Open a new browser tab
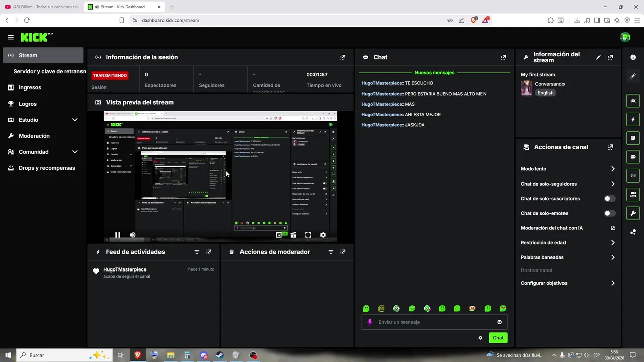644x362 pixels. pyautogui.click(x=172, y=7)
